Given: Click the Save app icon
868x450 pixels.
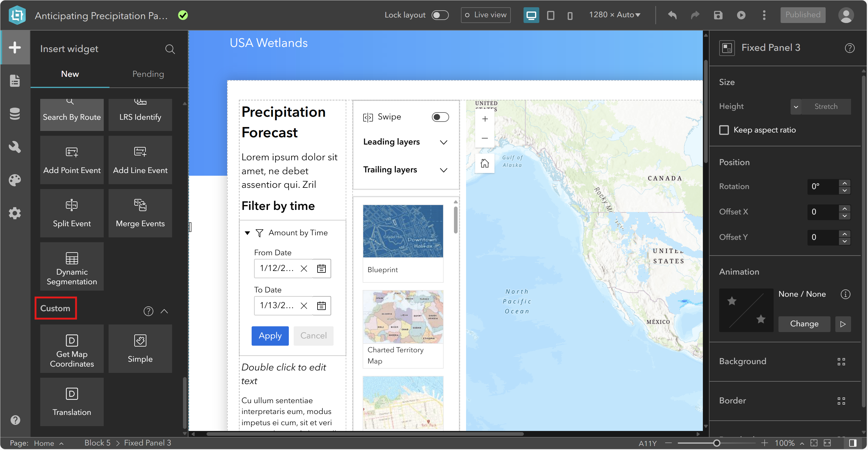Looking at the screenshot, I should click(718, 15).
